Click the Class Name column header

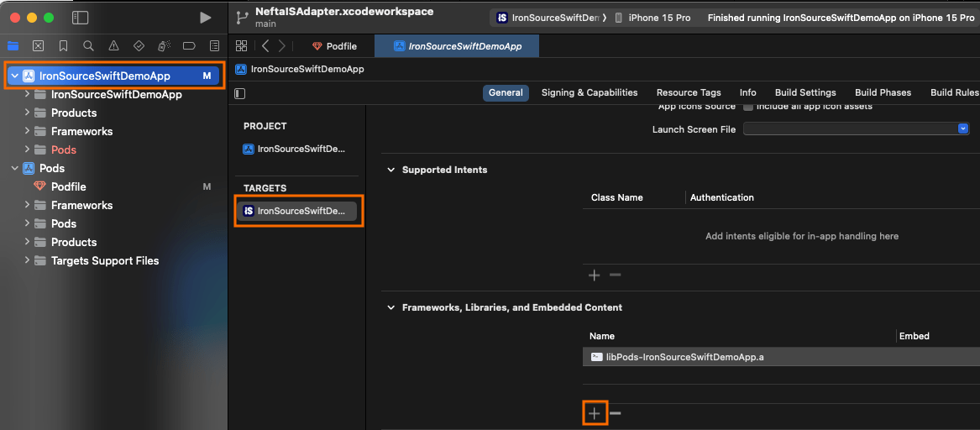pos(617,197)
